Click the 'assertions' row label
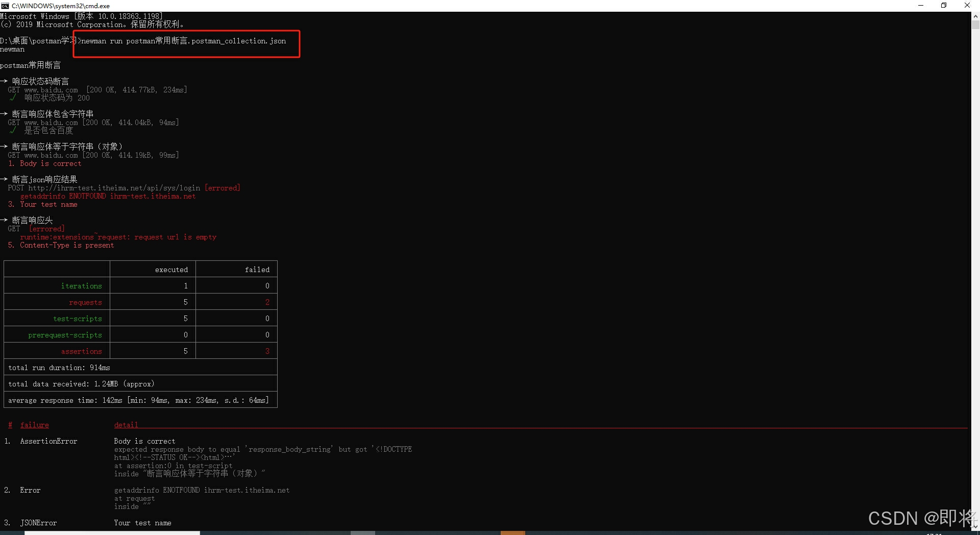This screenshot has width=980, height=535. pos(82,351)
